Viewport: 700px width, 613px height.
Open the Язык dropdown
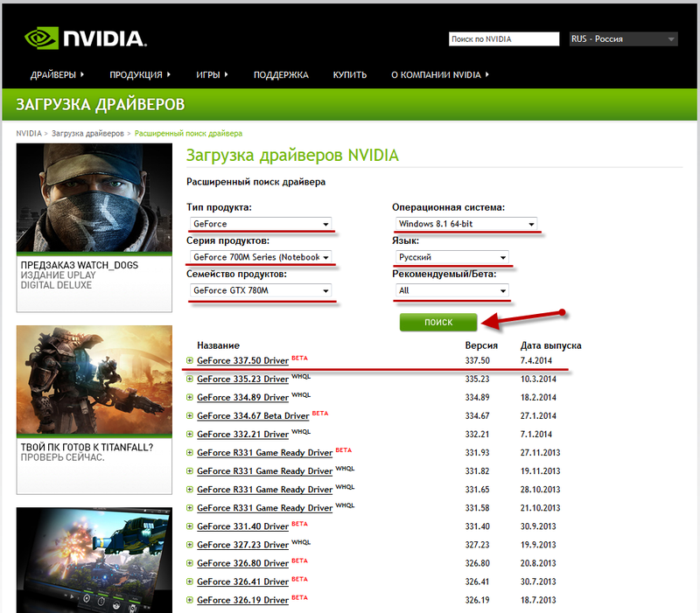[x=451, y=257]
